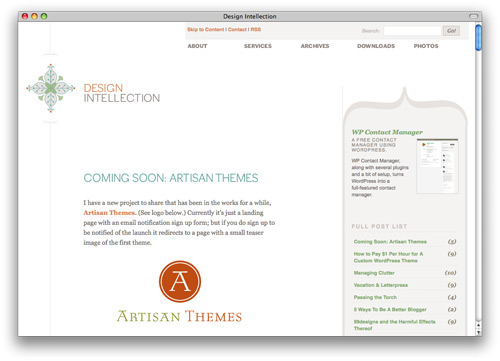Open 'How to Pay $1 Per Hour' post
This screenshot has width=500, height=361.
pyautogui.click(x=388, y=257)
